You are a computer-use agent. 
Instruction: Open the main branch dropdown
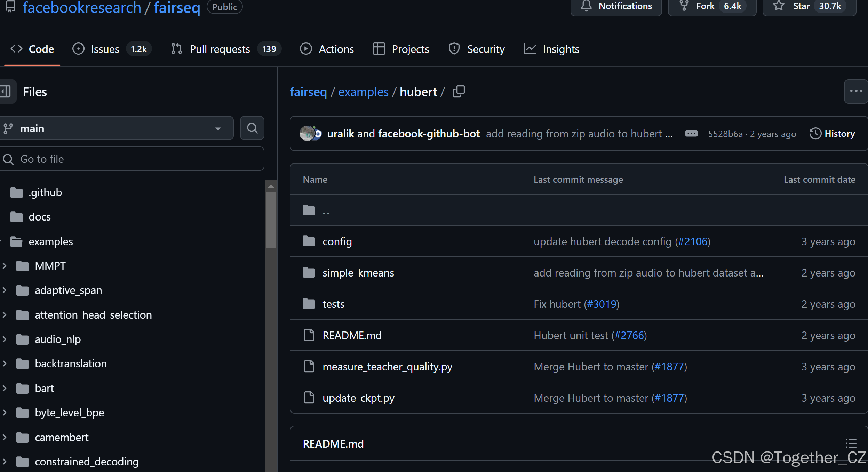pos(117,128)
